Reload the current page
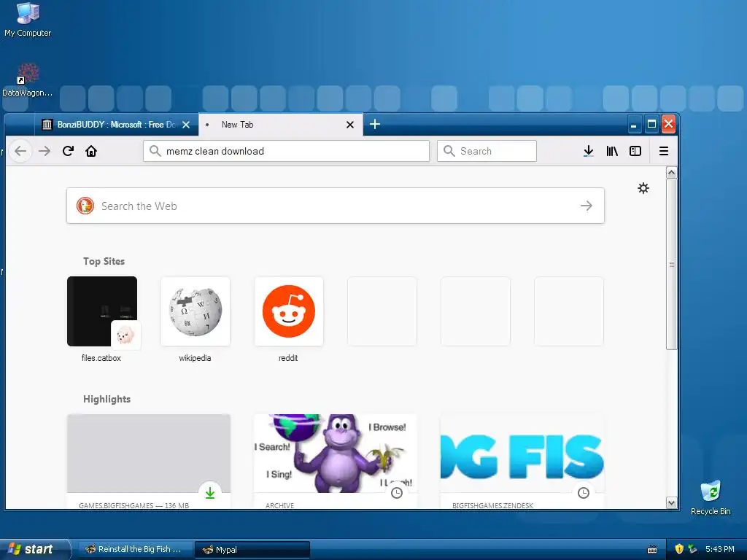 tap(68, 151)
